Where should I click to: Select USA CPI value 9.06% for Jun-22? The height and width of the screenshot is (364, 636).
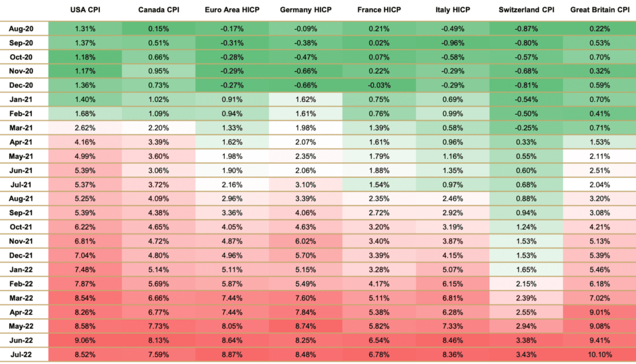coord(85,341)
